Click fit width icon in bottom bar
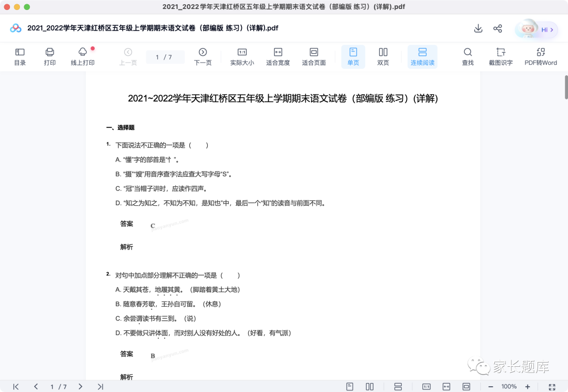Screen dimensions: 568x392 [x=447, y=387]
